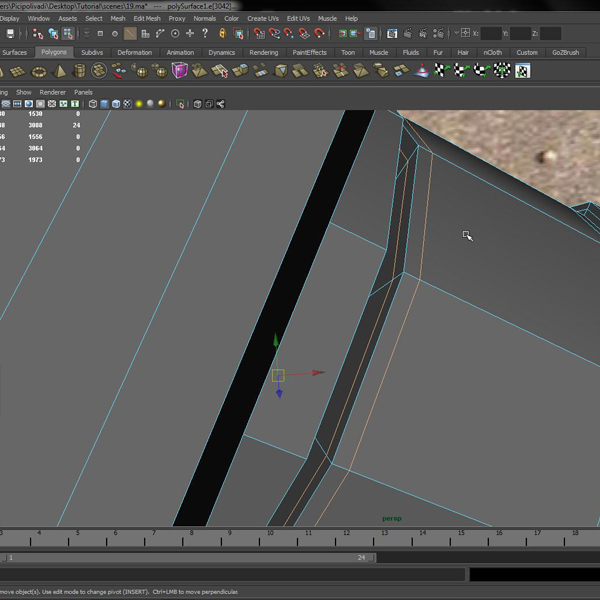
Task: Open the viewport Show menu
Action: 24,92
